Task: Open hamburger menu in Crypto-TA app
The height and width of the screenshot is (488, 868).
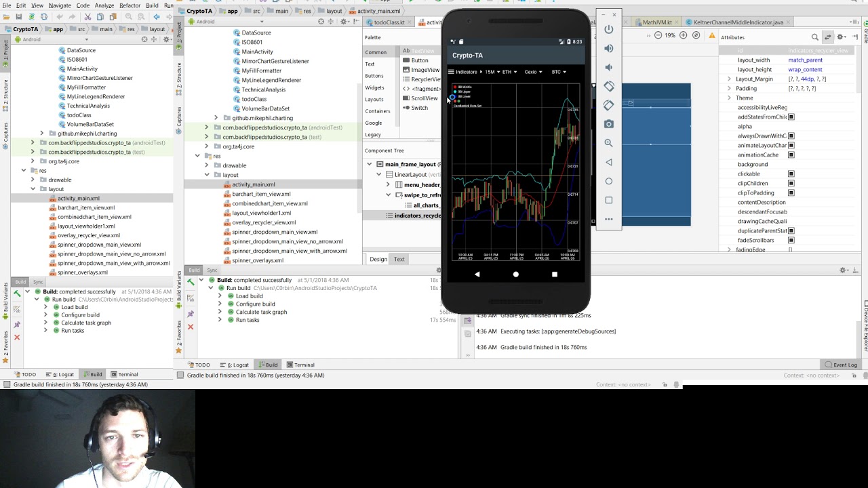Action: 451,72
